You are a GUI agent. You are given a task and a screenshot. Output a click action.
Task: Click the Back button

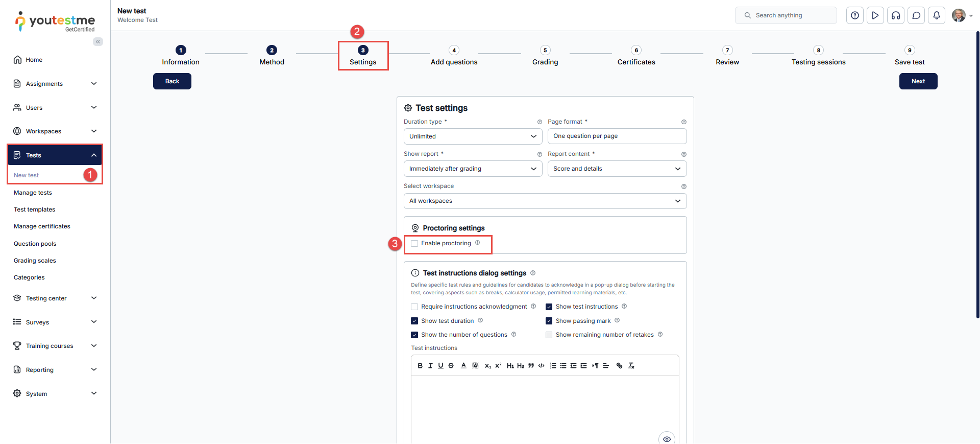(x=172, y=81)
